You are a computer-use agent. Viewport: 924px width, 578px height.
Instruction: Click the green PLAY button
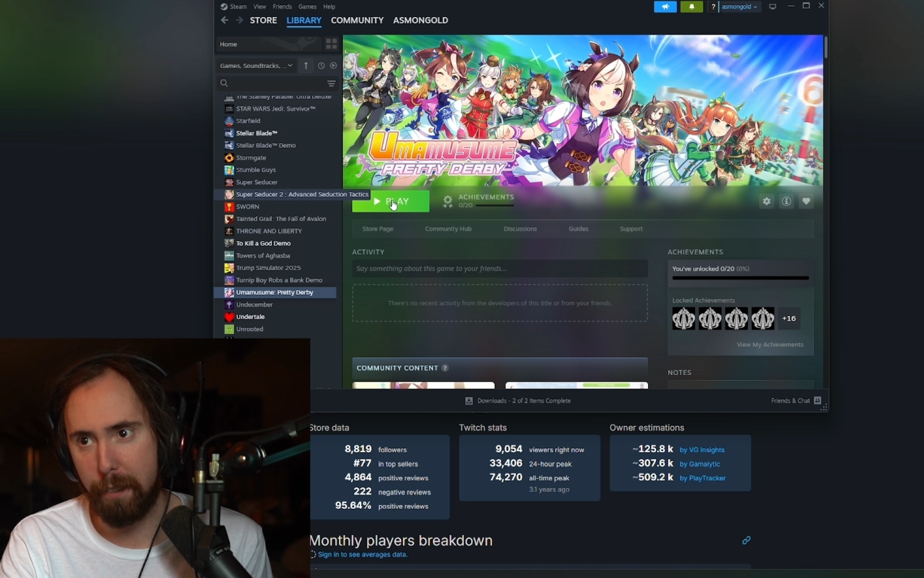pyautogui.click(x=391, y=202)
